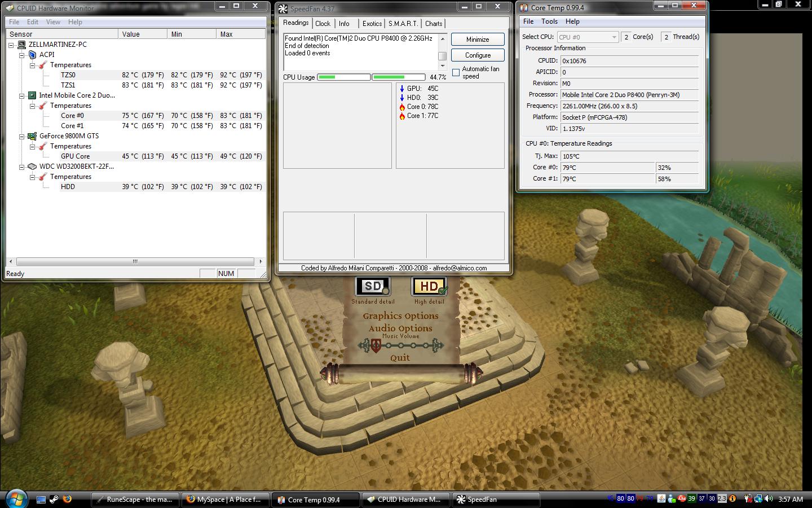Collapse Temperatures node under ACPI
Image resolution: width=812 pixels, height=508 pixels.
click(x=33, y=65)
